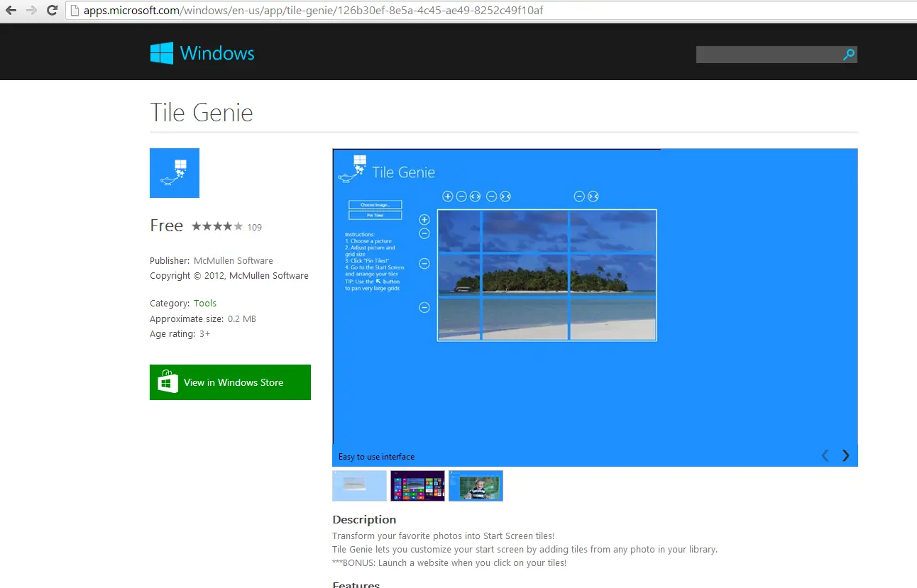Click the genie lamp logo in screenshot
The image size is (917, 588).
(351, 169)
